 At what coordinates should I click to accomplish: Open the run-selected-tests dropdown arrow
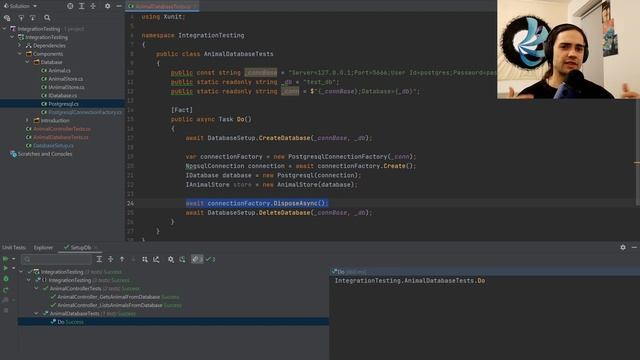point(13,268)
